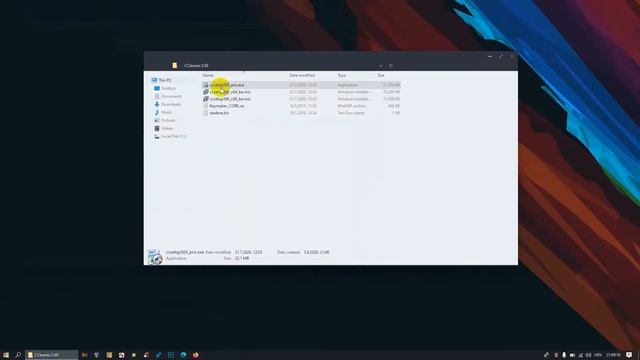Open taskbar Search magnifier

pos(18,355)
